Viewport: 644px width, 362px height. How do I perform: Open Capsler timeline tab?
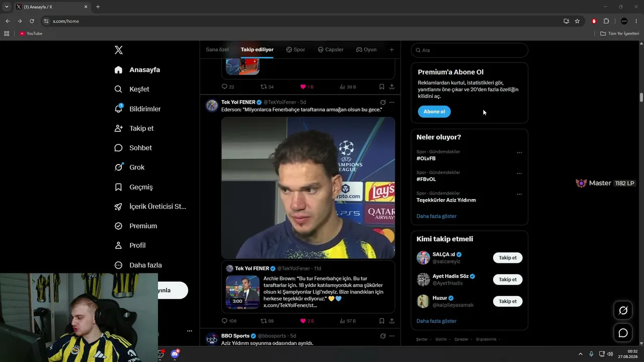click(x=331, y=50)
